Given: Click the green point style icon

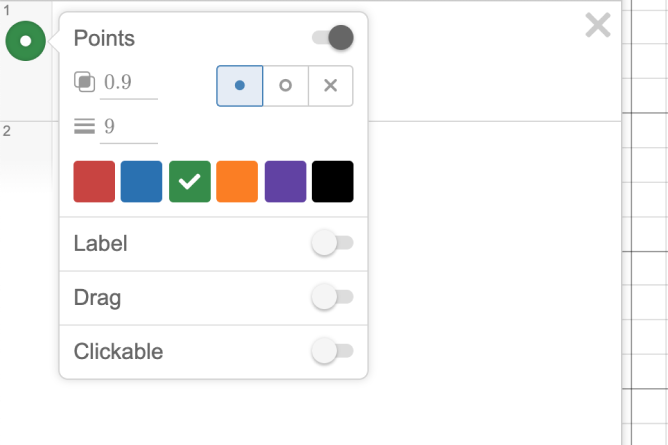Looking at the screenshot, I should (x=25, y=41).
